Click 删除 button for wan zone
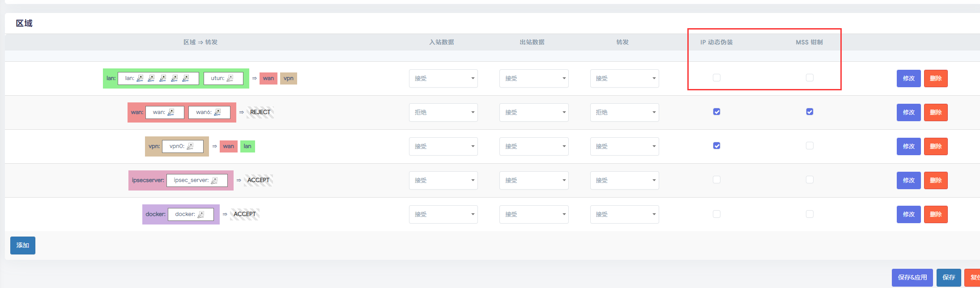This screenshot has height=288, width=980. pos(936,112)
